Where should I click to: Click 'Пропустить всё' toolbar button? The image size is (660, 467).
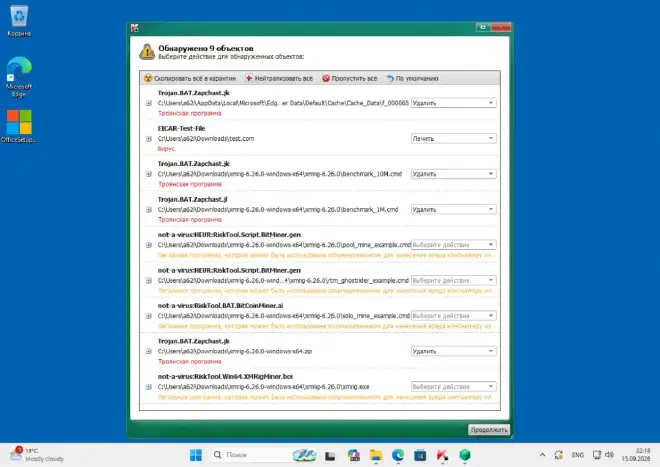(350, 78)
